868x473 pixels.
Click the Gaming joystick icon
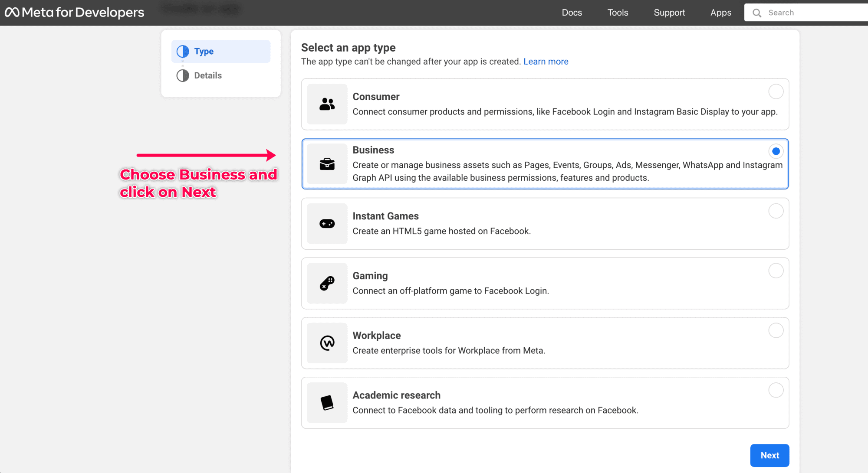coord(327,284)
